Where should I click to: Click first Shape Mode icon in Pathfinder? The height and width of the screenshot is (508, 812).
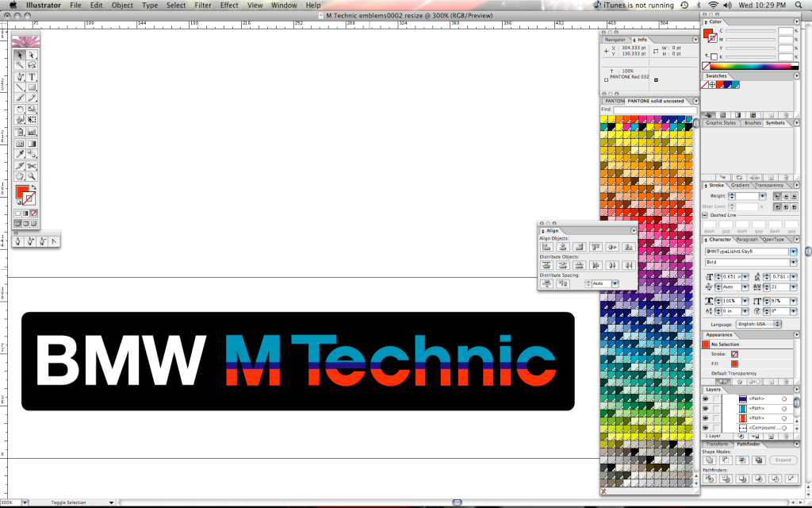(710, 460)
